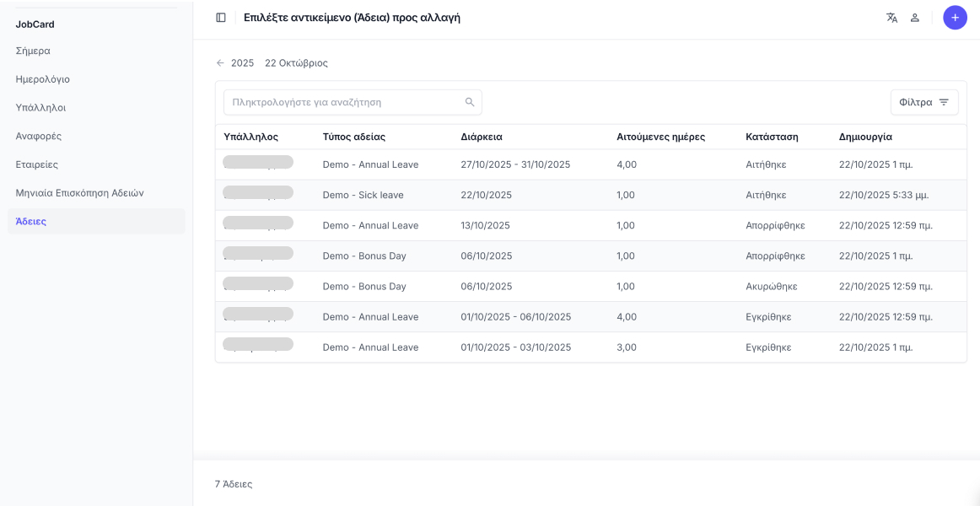The image size is (980, 506).
Task: Click the search magnifier icon
Action: (470, 102)
